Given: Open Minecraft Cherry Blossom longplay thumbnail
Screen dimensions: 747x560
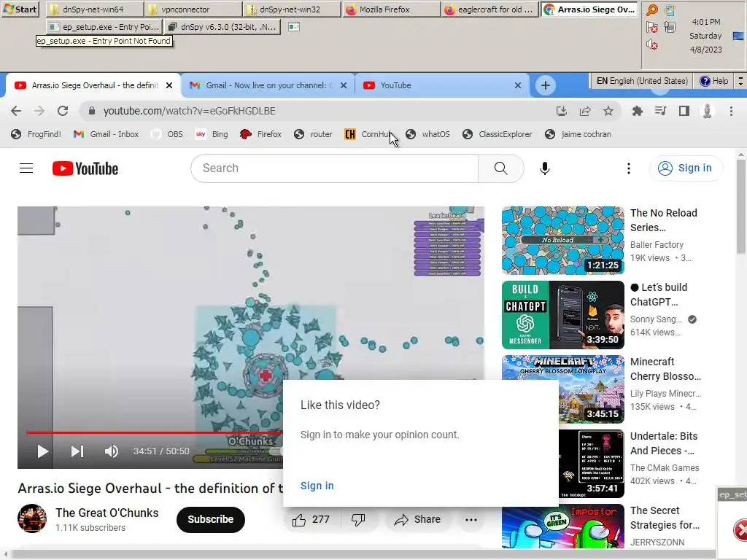Looking at the screenshot, I should [x=562, y=389].
